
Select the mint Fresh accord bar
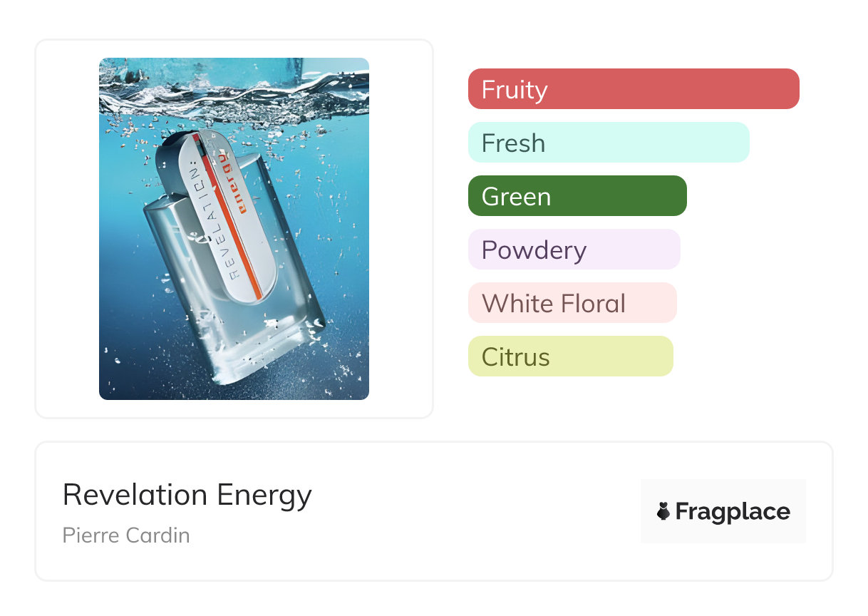click(608, 143)
